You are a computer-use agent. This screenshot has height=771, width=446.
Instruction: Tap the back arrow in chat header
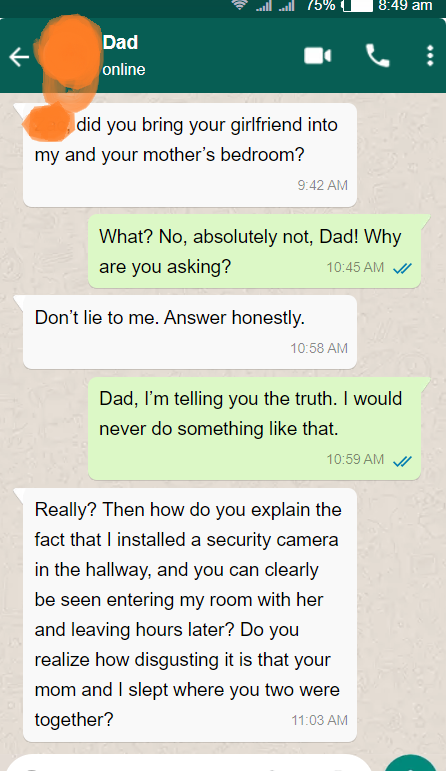point(19,57)
